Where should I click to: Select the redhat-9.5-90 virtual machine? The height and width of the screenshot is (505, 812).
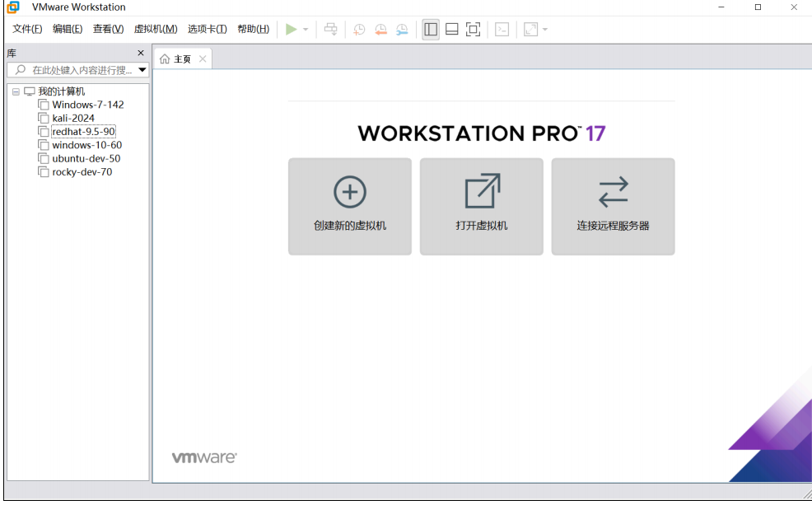[83, 132]
